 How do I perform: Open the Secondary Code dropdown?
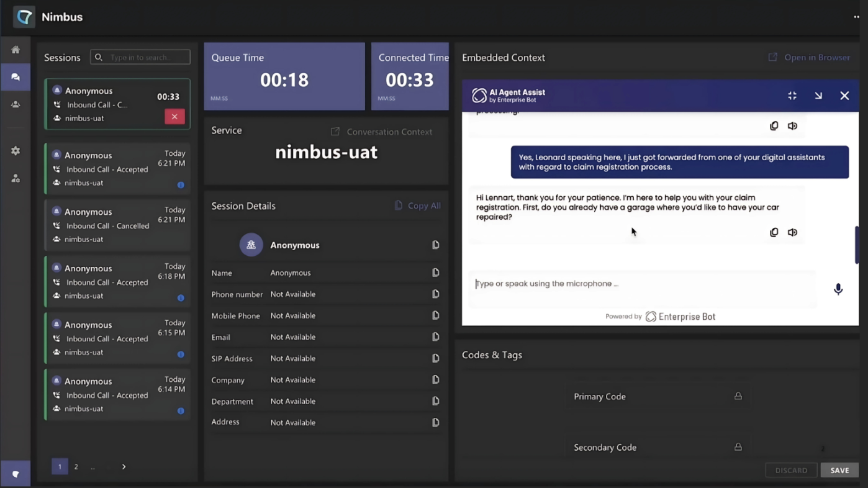coord(657,447)
